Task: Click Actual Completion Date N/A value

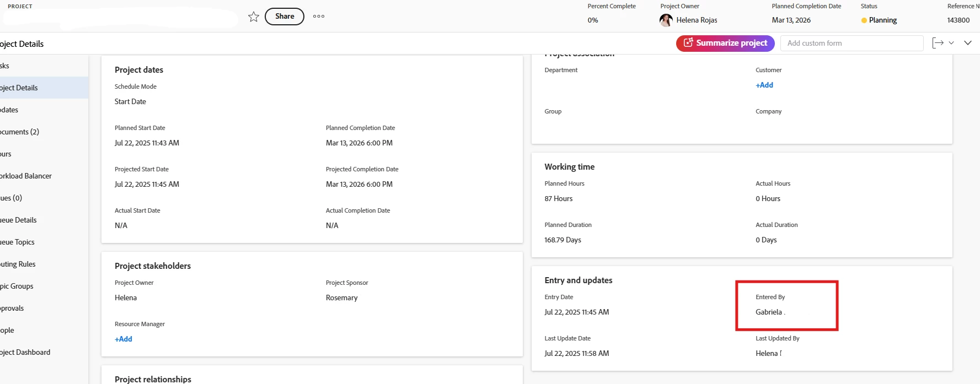Action: click(x=332, y=225)
